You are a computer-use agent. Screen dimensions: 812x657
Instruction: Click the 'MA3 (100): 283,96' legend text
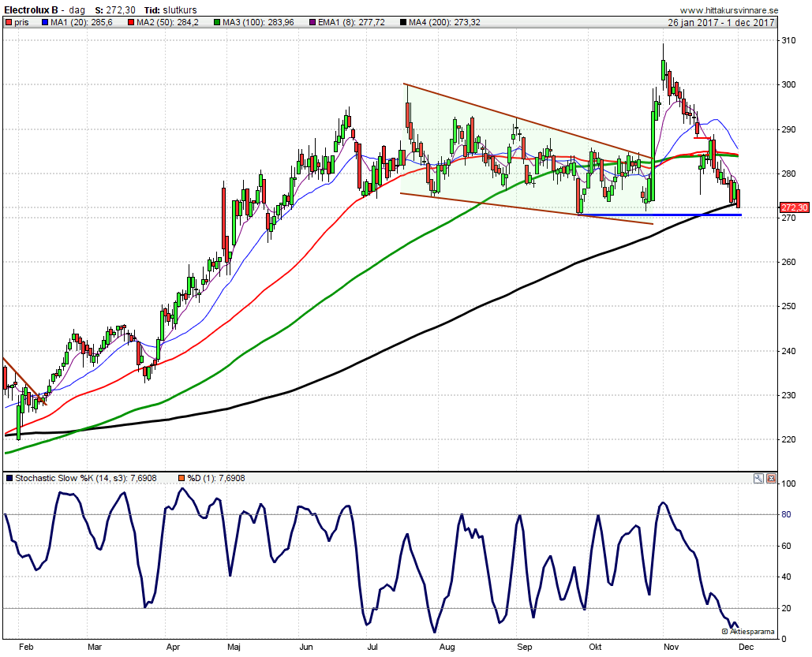point(258,22)
